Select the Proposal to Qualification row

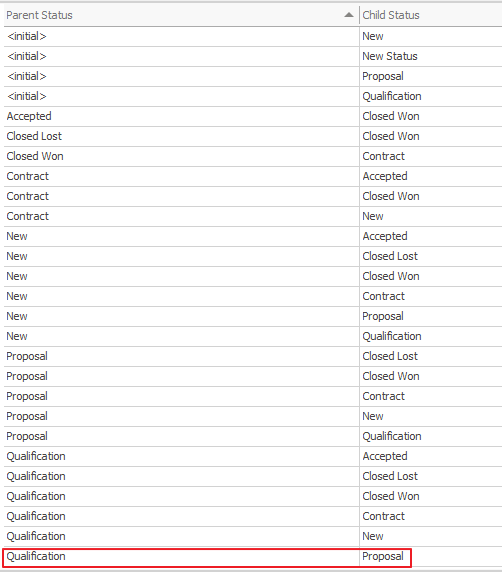coord(253,436)
